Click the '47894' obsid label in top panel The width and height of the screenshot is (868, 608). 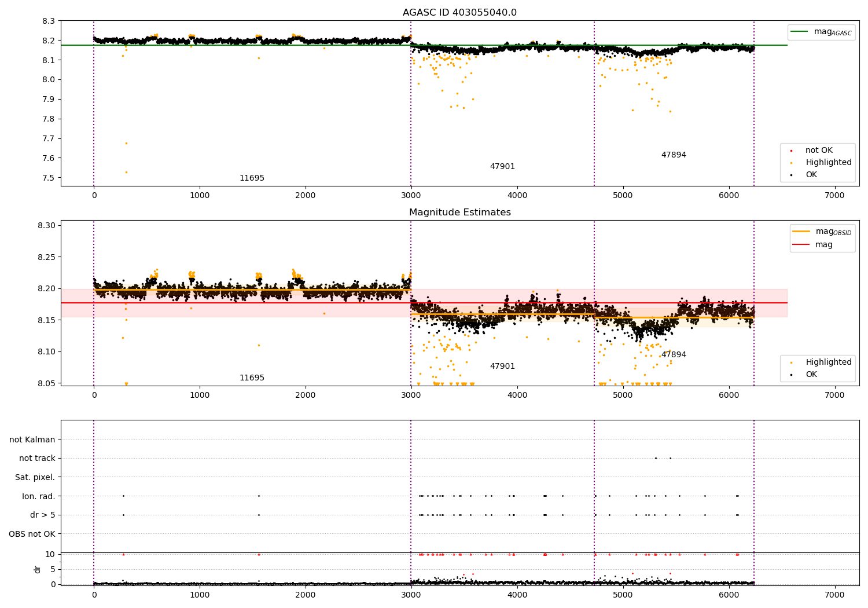tap(674, 155)
